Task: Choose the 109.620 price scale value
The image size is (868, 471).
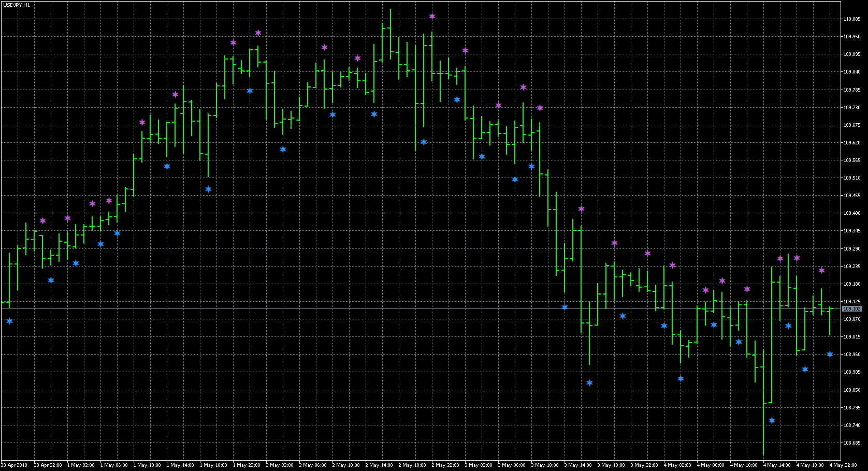Action: click(852, 143)
